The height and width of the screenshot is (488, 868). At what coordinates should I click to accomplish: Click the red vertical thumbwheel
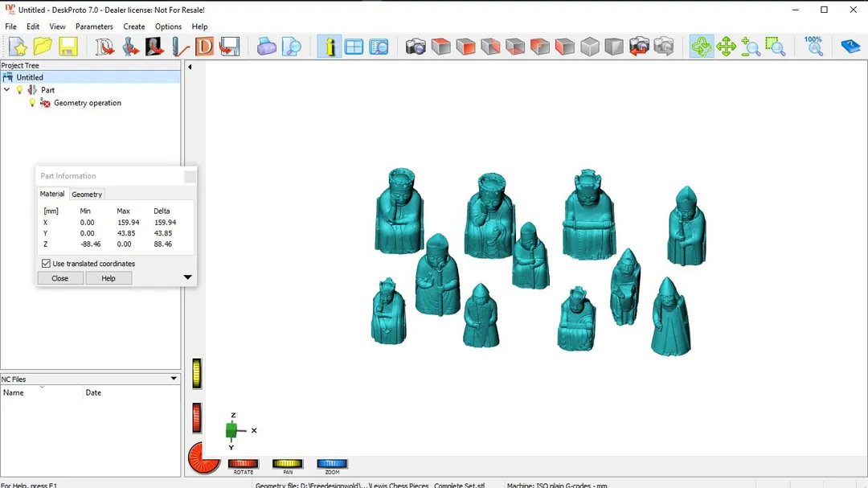click(197, 417)
